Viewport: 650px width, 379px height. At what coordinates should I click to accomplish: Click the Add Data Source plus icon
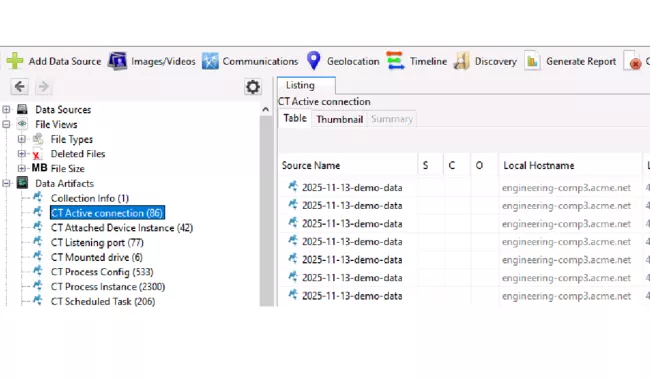[15, 61]
